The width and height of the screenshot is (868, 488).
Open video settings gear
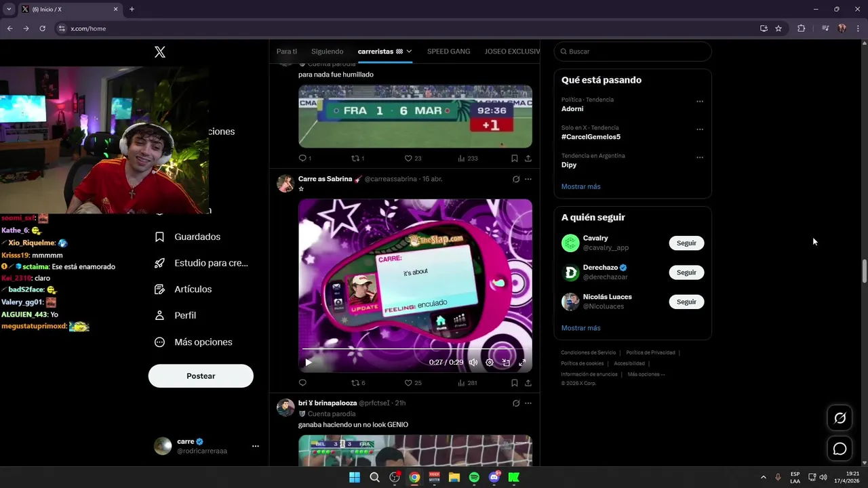click(x=490, y=363)
